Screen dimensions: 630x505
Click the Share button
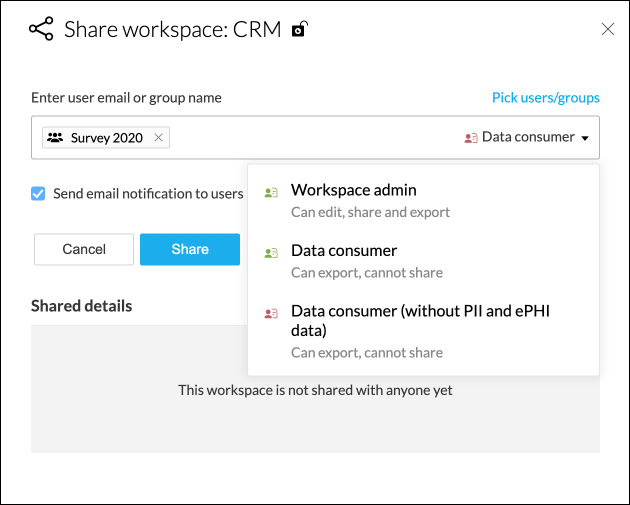[190, 249]
